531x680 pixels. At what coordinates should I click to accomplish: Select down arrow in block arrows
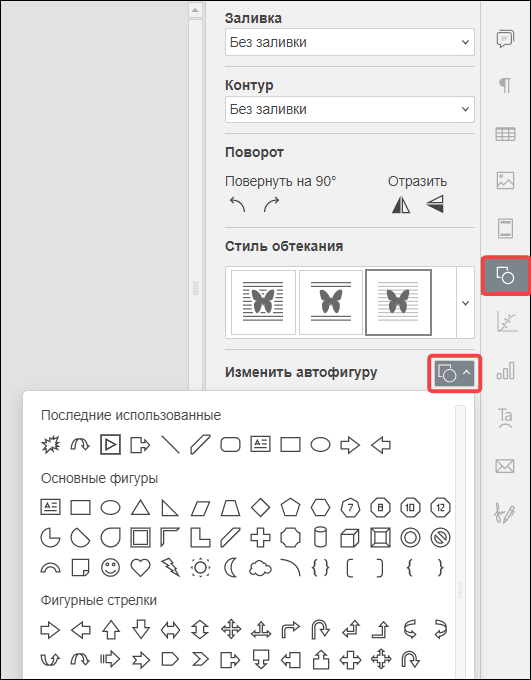point(140,629)
